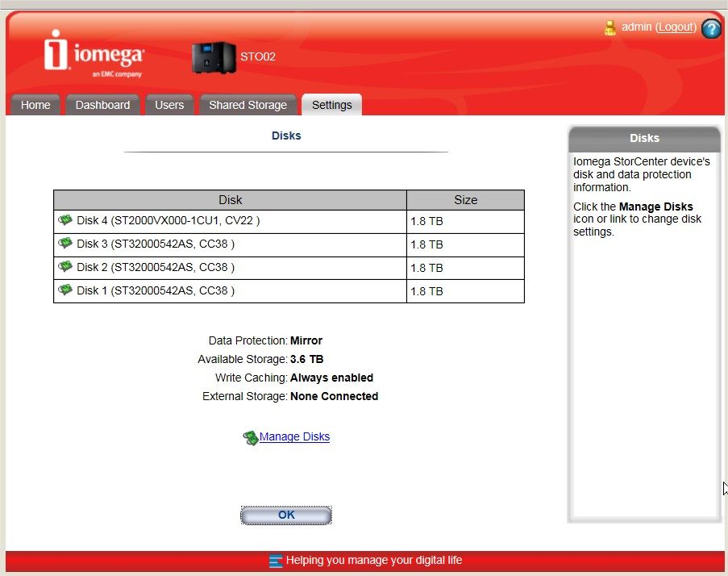The image size is (728, 576).
Task: Switch to the Users tab
Action: (x=169, y=105)
